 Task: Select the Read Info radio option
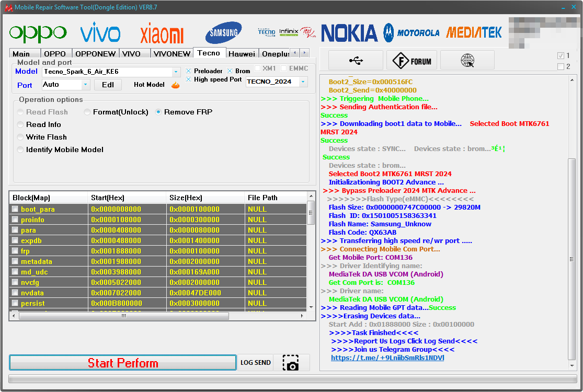(20, 124)
